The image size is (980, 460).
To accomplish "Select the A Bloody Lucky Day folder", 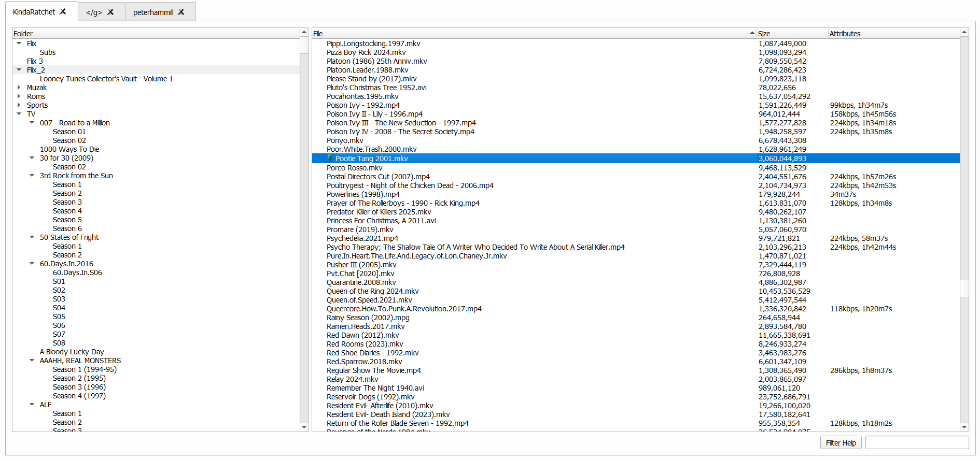I will pyautogui.click(x=72, y=352).
